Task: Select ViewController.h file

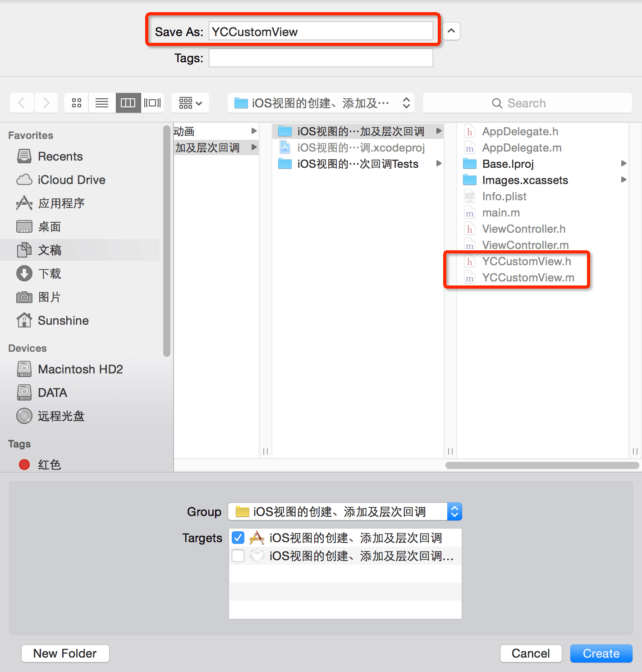Action: (543, 229)
